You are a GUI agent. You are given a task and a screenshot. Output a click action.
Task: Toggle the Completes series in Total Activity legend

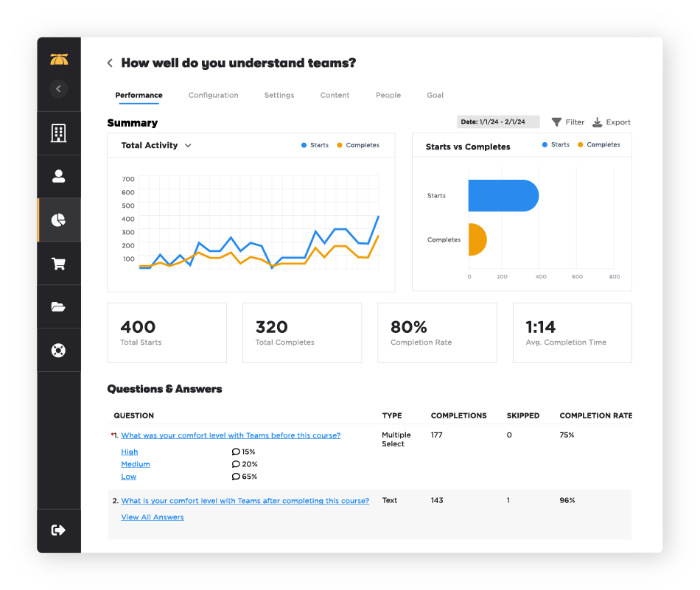(358, 145)
